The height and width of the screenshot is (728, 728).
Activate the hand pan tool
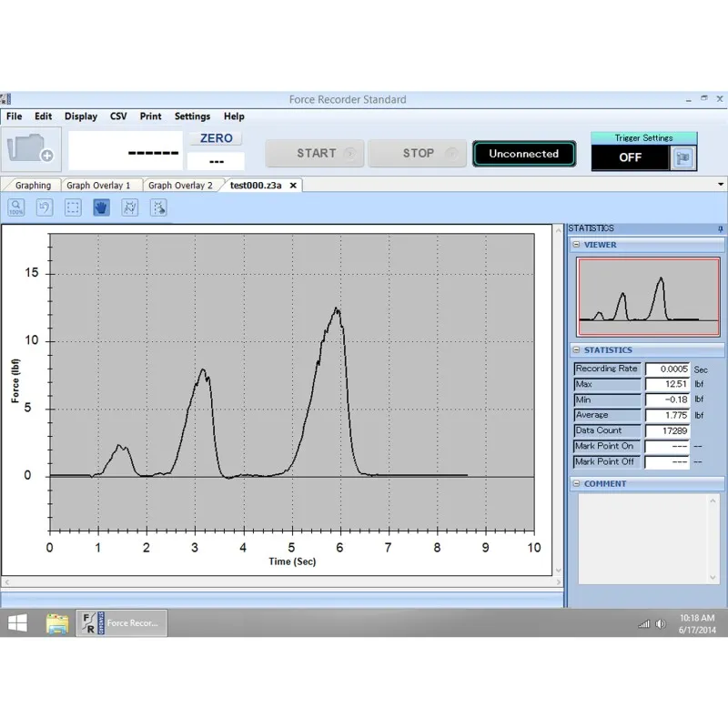101,207
